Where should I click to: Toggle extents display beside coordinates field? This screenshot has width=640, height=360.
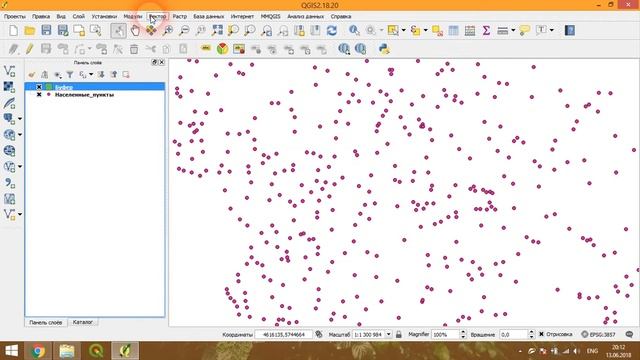click(x=319, y=334)
